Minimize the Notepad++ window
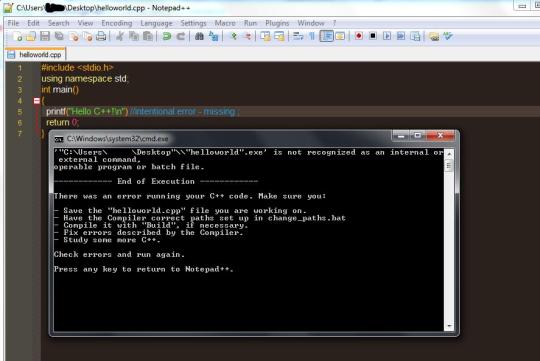Viewport: 540px width, 361px height. [522, 6]
